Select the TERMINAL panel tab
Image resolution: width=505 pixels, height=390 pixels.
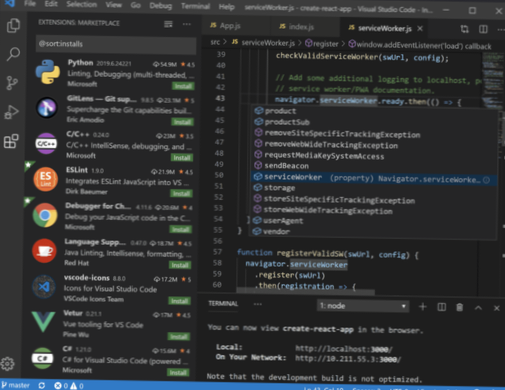click(223, 304)
